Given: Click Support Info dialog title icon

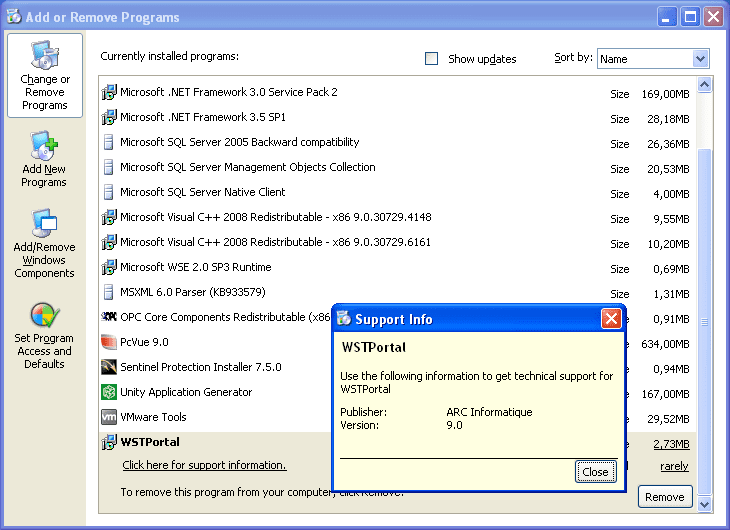Looking at the screenshot, I should coord(344,319).
